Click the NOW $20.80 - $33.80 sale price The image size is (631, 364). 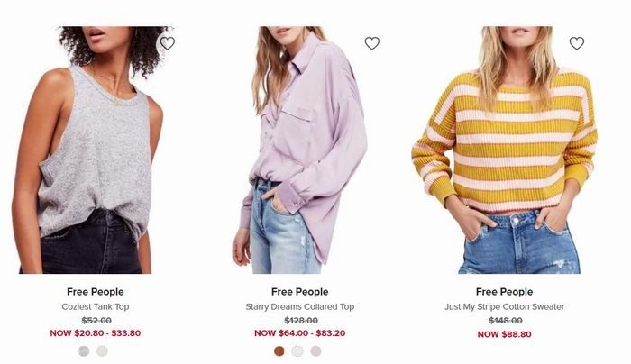[x=96, y=333]
